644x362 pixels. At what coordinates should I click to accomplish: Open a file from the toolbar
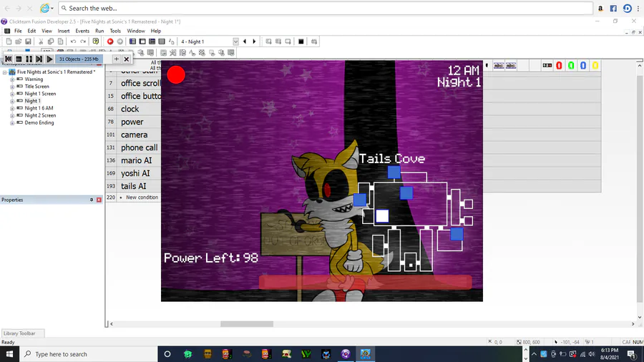click(x=18, y=41)
